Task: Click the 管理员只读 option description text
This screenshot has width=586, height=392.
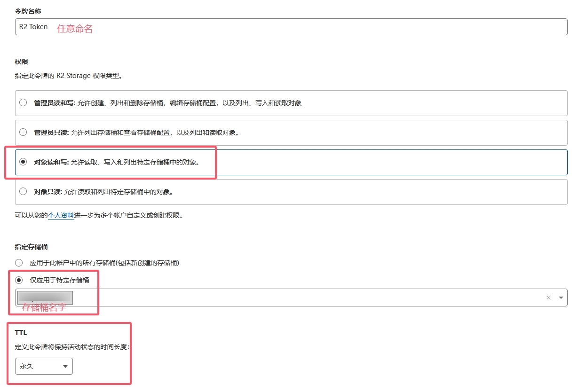Action: click(x=155, y=133)
